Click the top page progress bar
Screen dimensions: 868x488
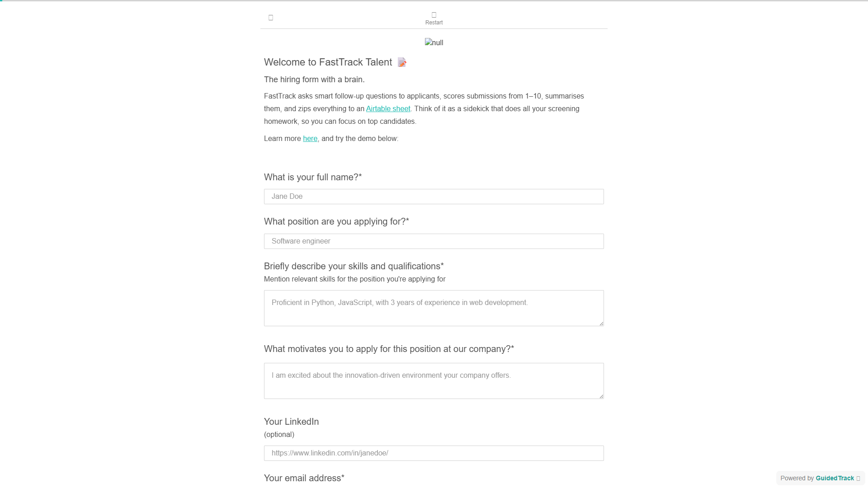click(434, 0)
